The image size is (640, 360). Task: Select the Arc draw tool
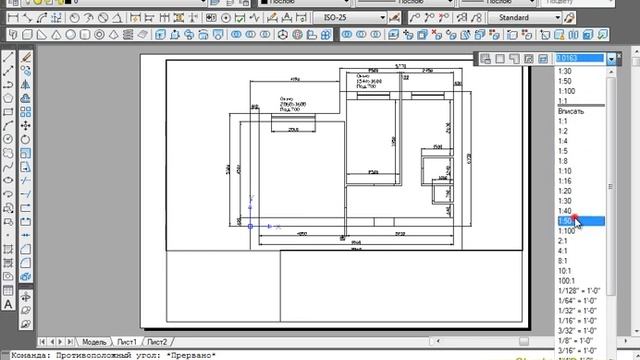point(8,126)
